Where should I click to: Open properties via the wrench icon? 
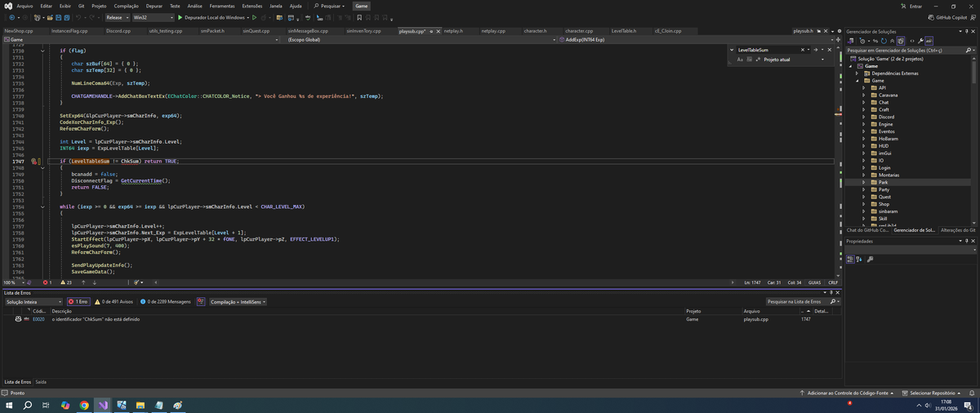920,40
